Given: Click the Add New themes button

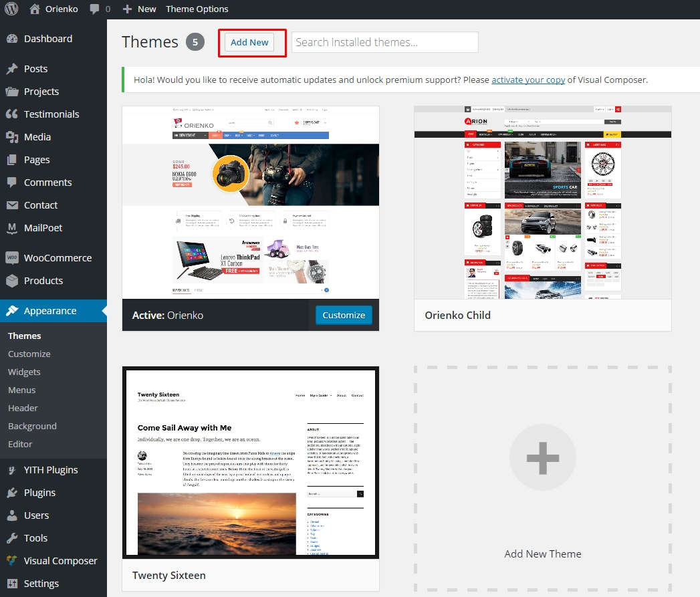Looking at the screenshot, I should tap(249, 42).
